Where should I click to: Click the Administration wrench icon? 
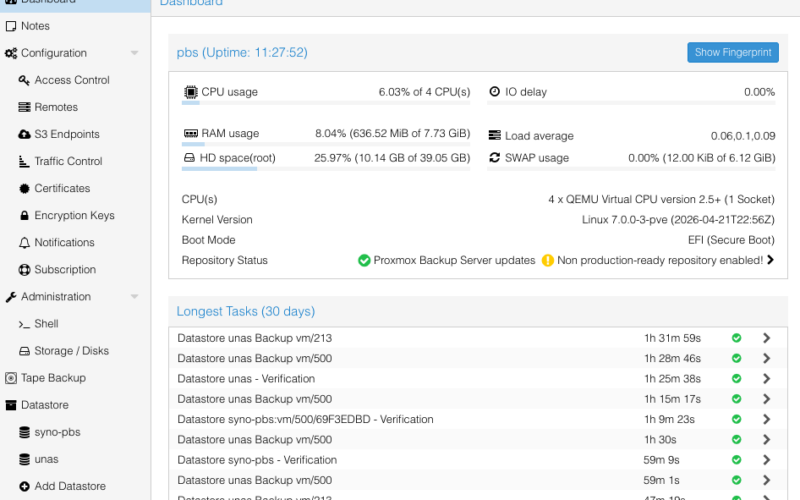11,296
